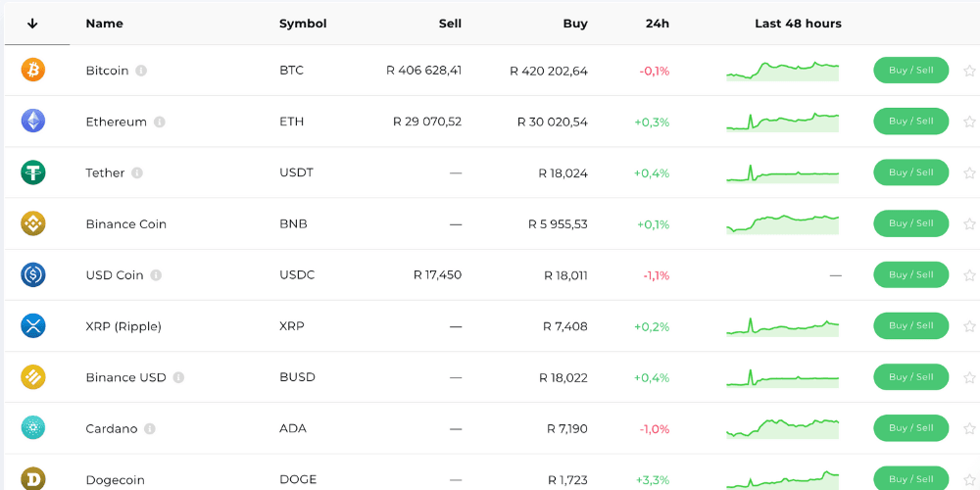Click the sort arrow column header
Screen dimensions: 980x490
[x=32, y=24]
